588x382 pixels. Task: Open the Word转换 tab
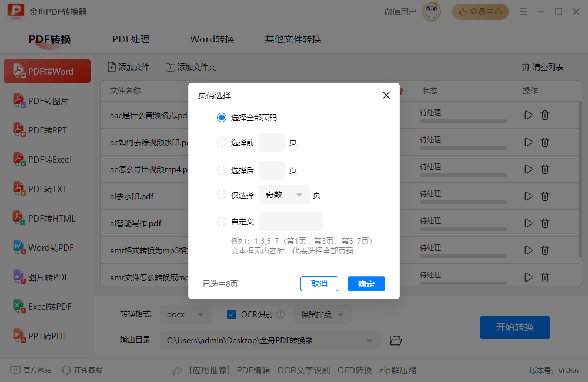(212, 39)
